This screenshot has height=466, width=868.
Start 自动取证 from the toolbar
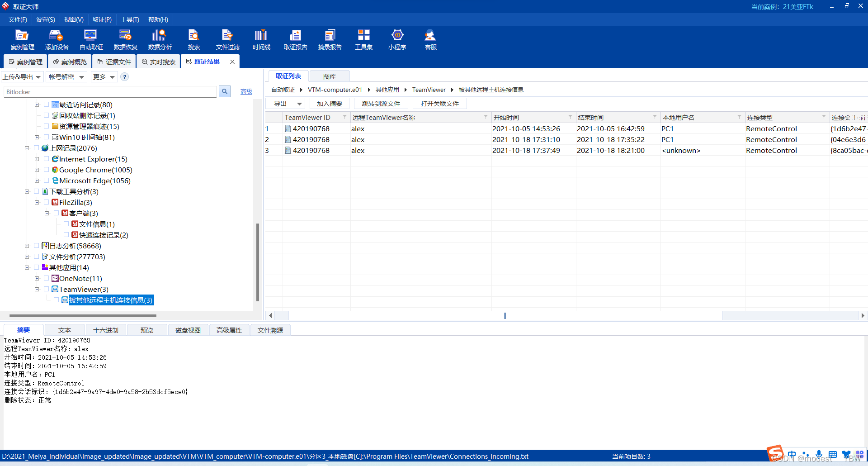coord(91,39)
